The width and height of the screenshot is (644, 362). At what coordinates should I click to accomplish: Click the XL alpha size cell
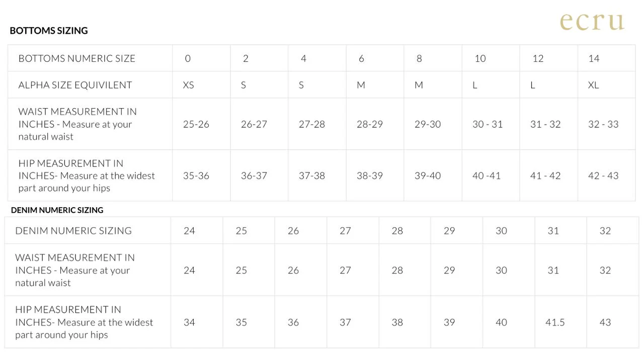point(594,85)
